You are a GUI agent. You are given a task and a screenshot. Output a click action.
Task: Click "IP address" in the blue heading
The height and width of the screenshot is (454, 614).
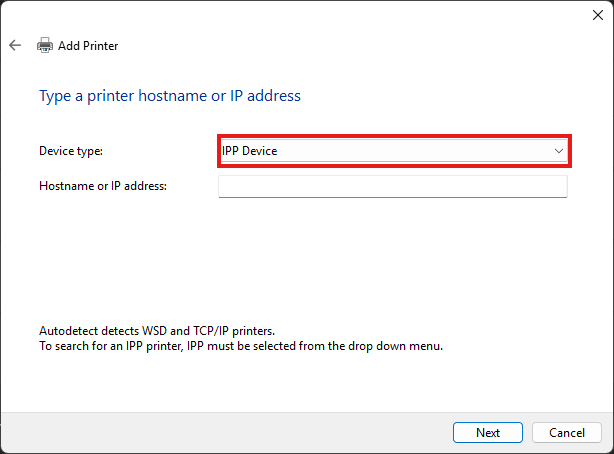pos(266,96)
